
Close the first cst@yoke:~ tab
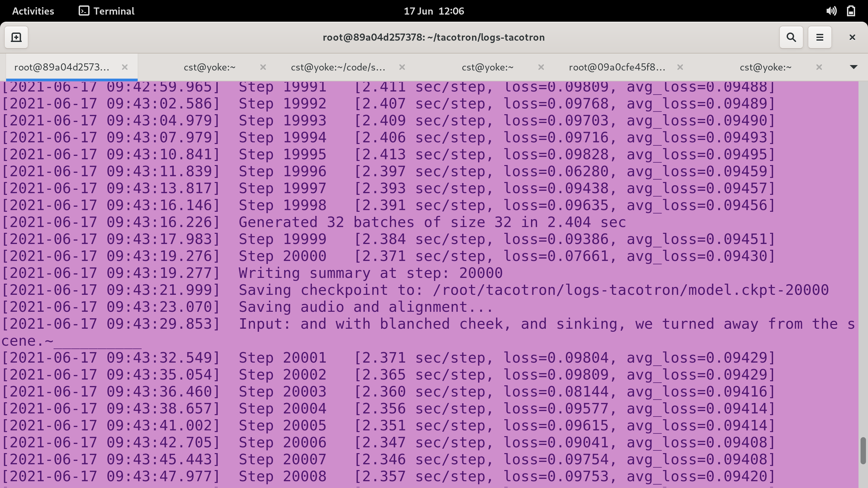pyautogui.click(x=263, y=67)
